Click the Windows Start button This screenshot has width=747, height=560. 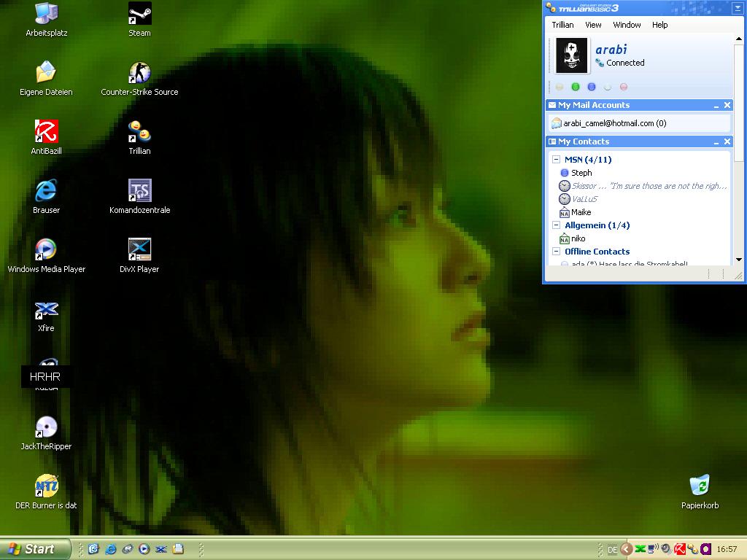tap(34, 549)
